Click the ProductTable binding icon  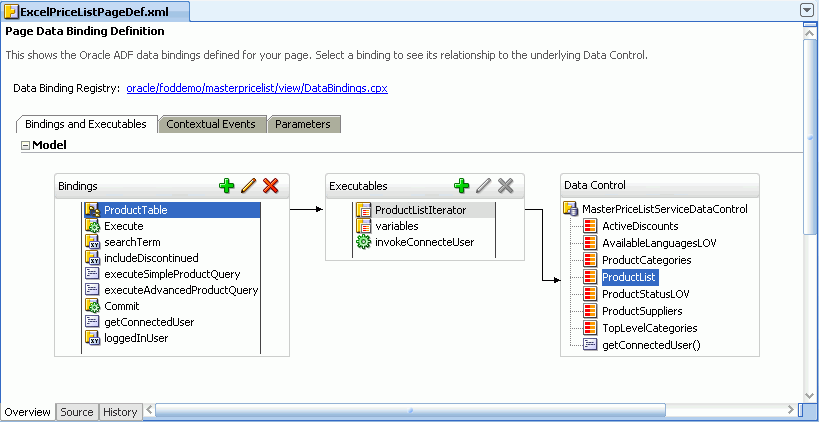point(92,210)
